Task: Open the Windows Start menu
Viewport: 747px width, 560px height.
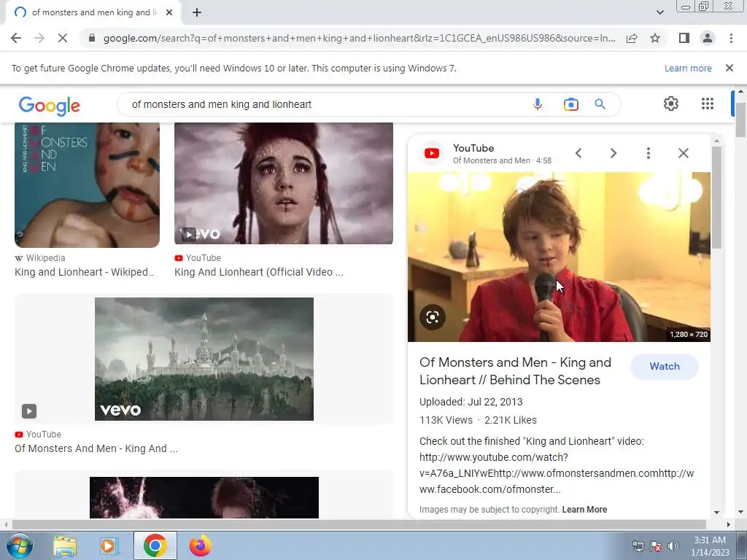Action: click(20, 545)
